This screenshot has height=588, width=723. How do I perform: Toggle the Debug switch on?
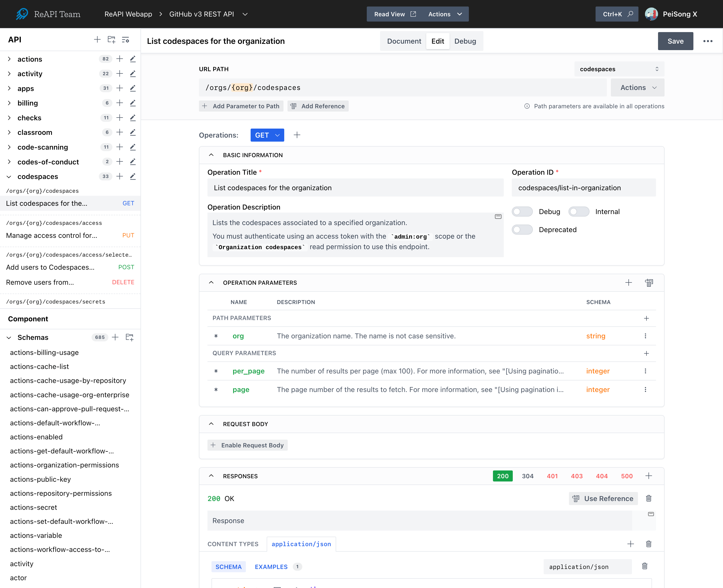click(522, 212)
